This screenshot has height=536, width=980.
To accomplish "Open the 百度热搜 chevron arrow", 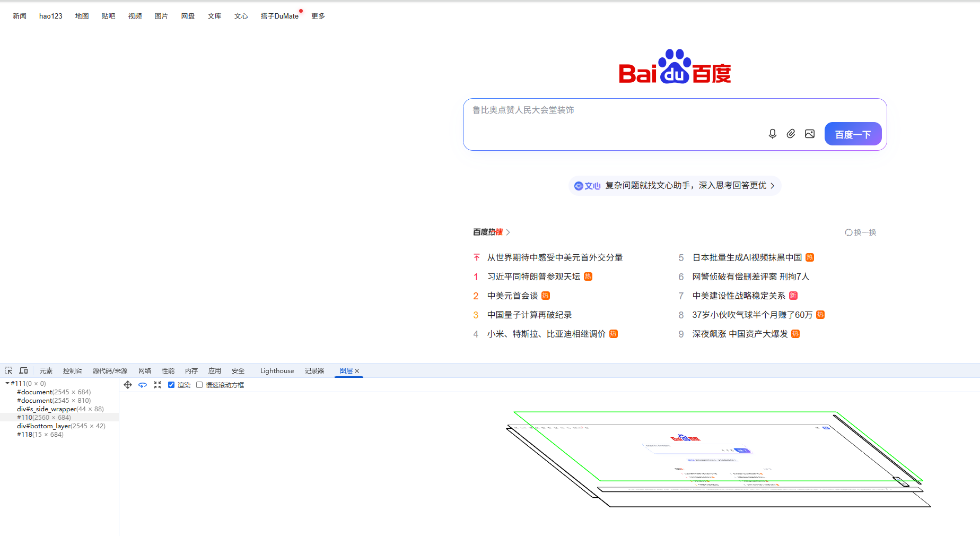I will point(508,232).
